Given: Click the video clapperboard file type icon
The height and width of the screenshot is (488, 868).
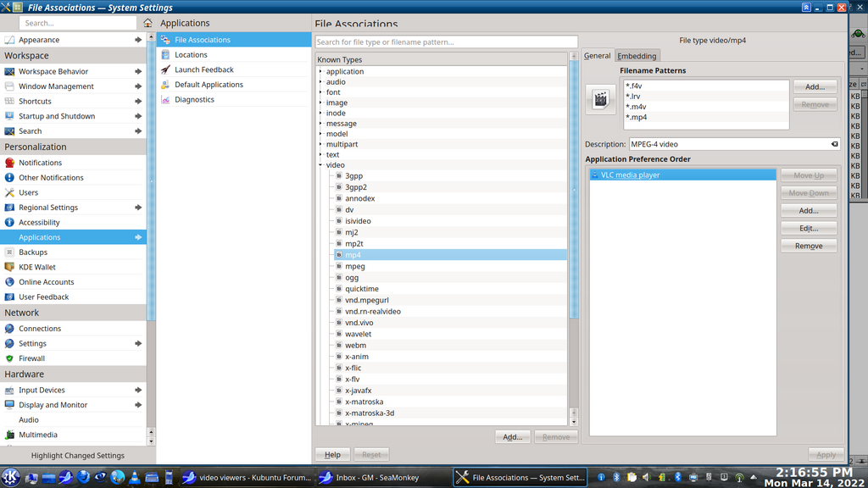Looking at the screenshot, I should coord(601,100).
